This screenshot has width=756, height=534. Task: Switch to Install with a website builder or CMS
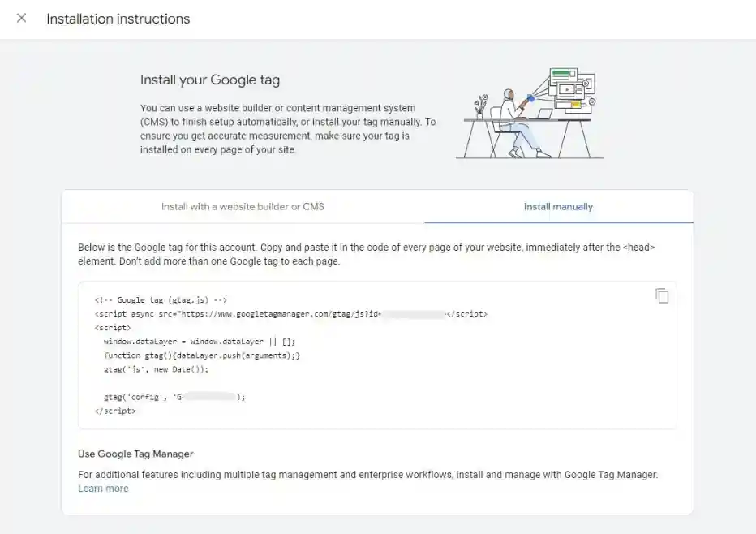coord(242,207)
